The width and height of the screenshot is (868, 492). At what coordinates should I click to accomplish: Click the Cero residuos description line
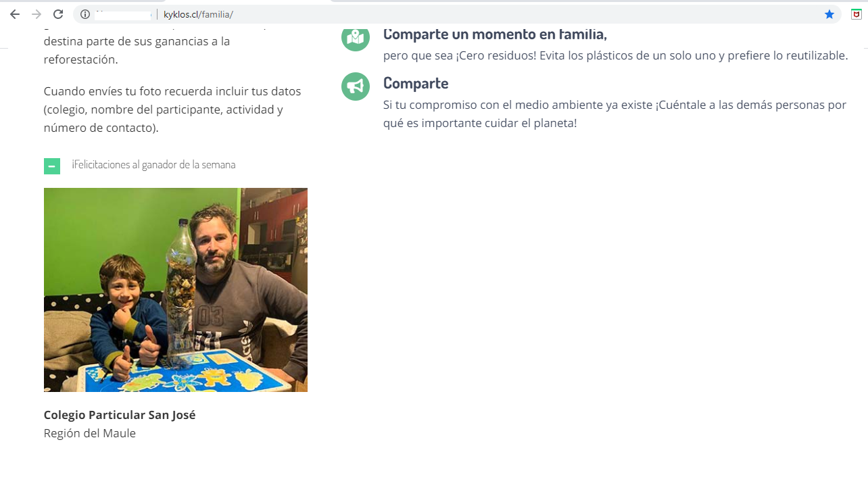point(615,55)
